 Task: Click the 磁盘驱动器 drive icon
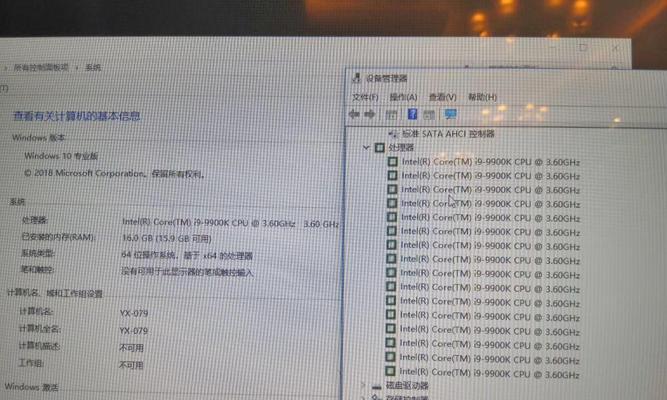tap(376, 386)
